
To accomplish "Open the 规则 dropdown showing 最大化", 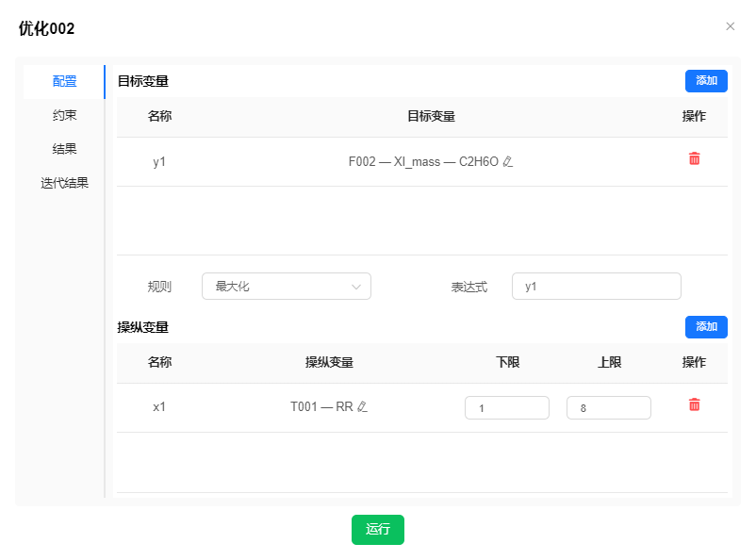I will click(x=287, y=287).
